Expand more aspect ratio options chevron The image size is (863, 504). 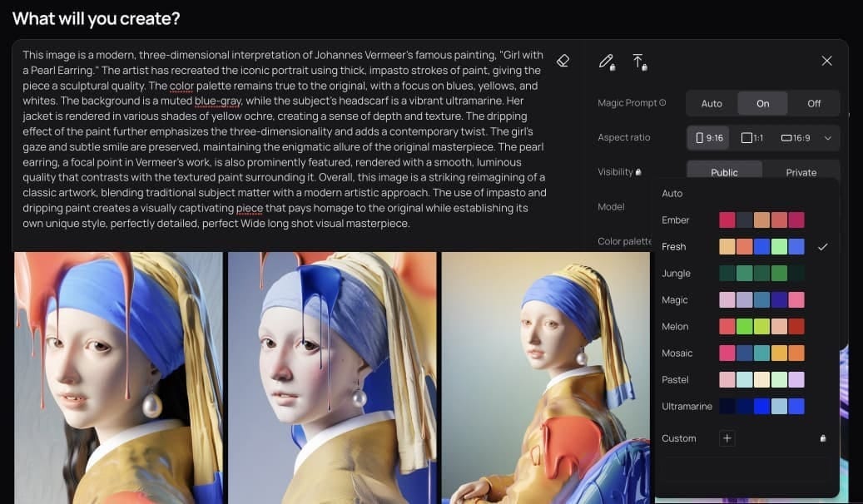click(828, 138)
